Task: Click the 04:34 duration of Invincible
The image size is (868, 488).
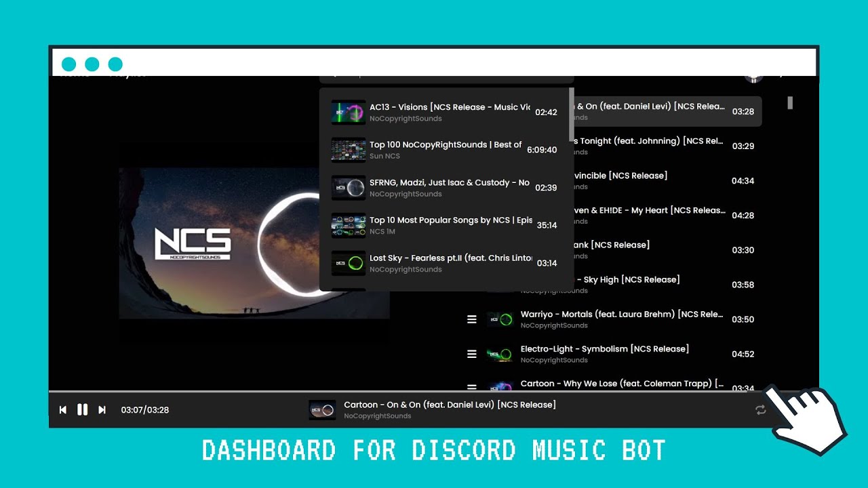Action: click(743, 181)
